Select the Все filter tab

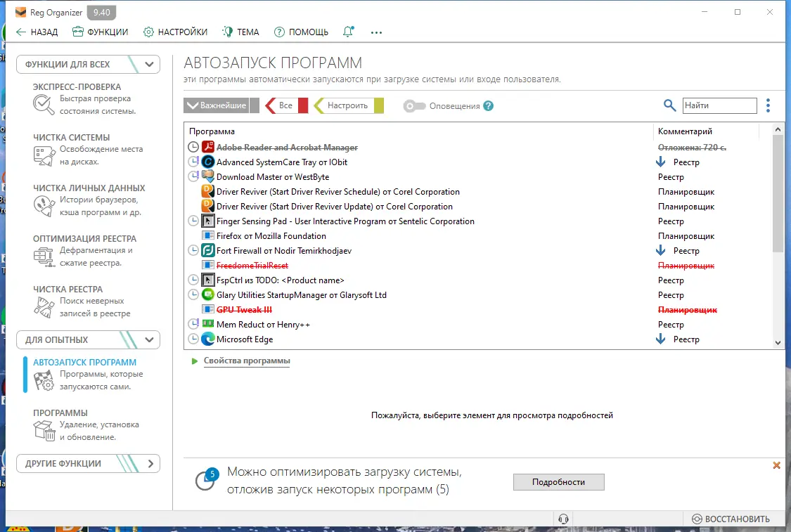[x=287, y=105]
